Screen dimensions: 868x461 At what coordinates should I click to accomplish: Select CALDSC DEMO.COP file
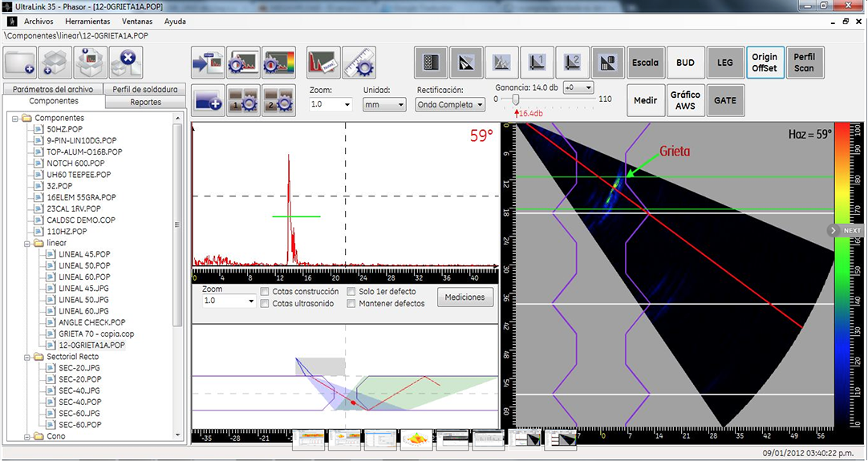coord(81,220)
